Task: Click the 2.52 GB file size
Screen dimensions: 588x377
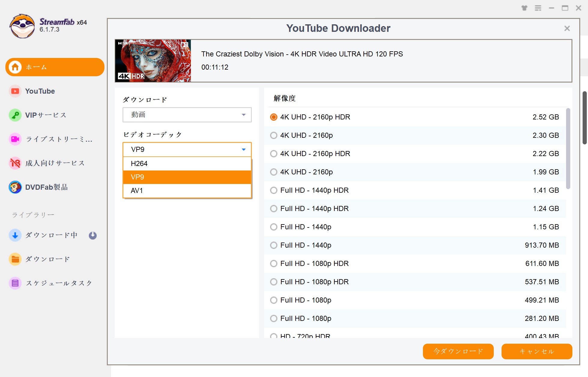Action: (x=546, y=117)
